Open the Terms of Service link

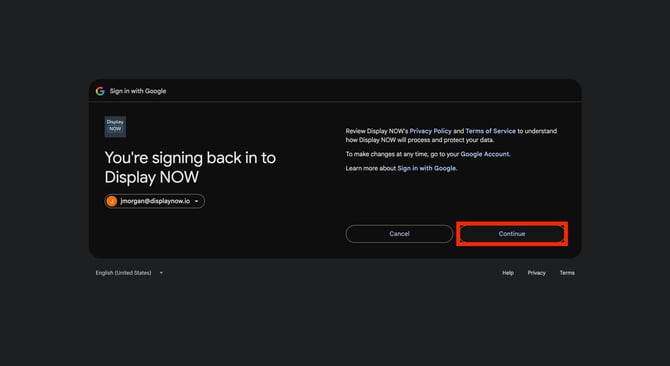[491, 131]
